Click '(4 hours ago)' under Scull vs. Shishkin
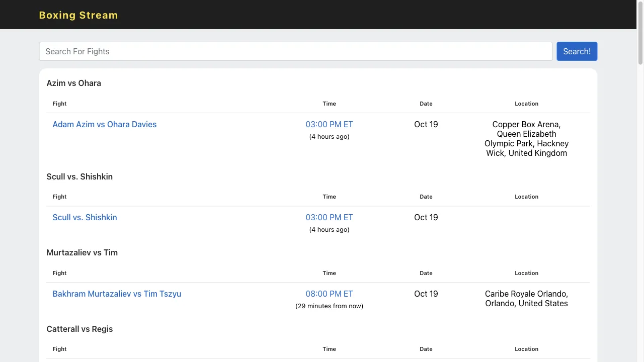This screenshot has width=644, height=362. click(x=330, y=229)
